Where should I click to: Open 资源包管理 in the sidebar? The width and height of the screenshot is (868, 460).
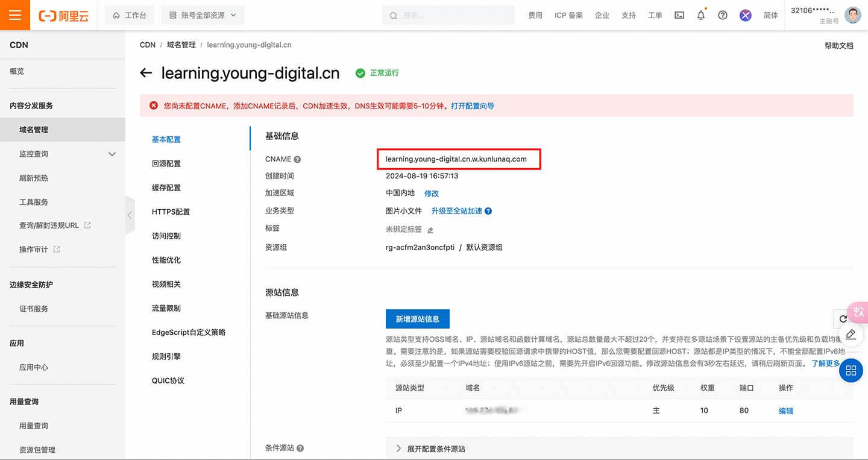point(37,450)
